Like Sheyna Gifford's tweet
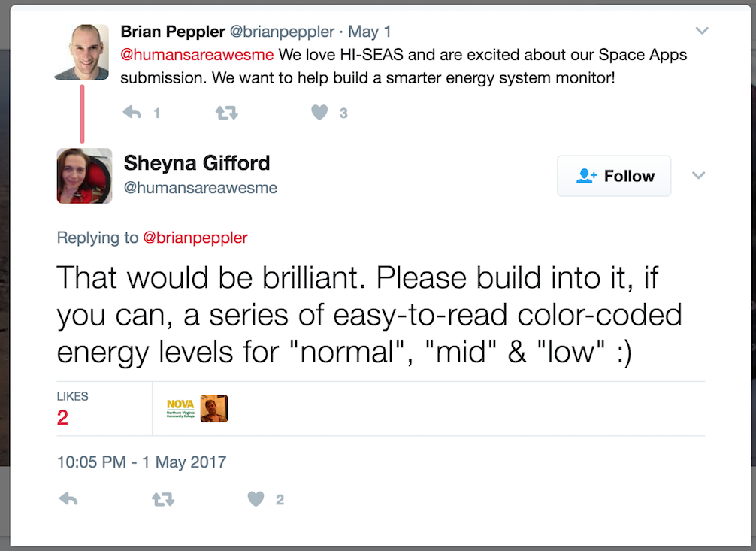This screenshot has height=551, width=756. click(256, 499)
